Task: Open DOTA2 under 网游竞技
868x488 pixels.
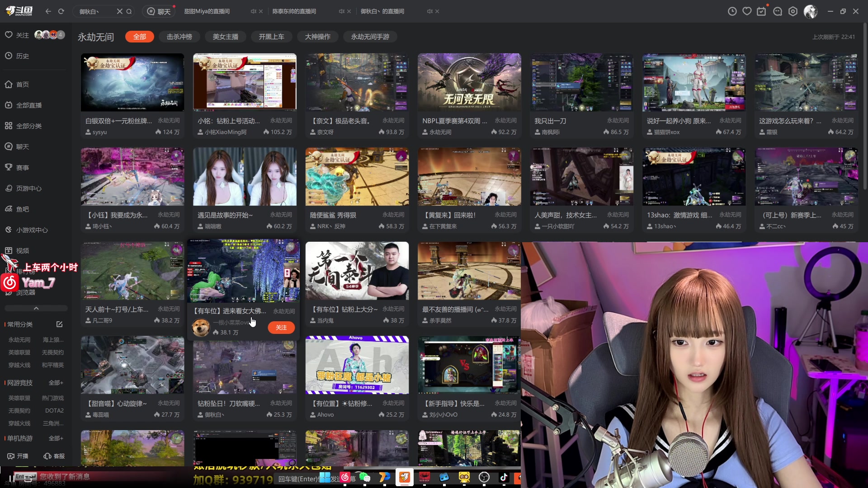Action: coord(54,411)
